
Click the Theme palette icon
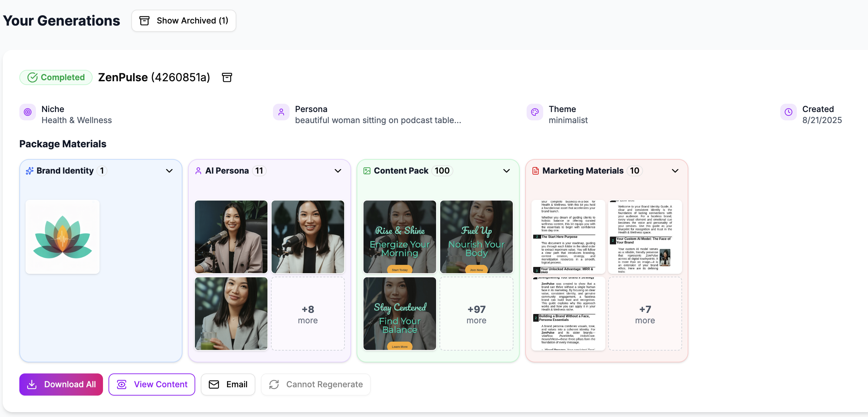535,112
